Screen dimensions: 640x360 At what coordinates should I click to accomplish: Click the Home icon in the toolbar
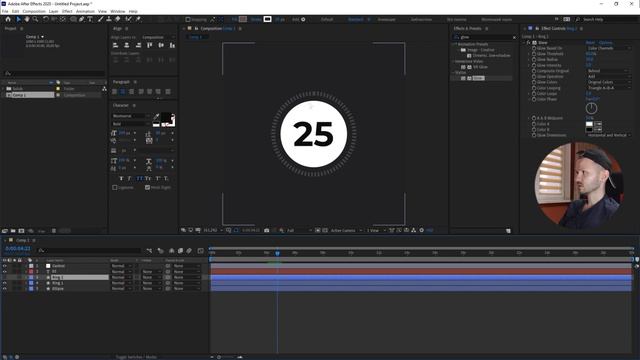(x=8, y=19)
